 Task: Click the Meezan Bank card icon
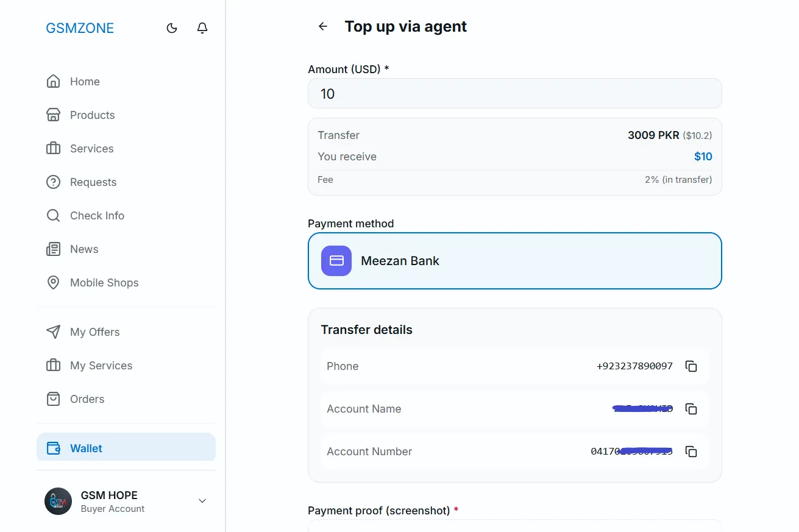336,261
